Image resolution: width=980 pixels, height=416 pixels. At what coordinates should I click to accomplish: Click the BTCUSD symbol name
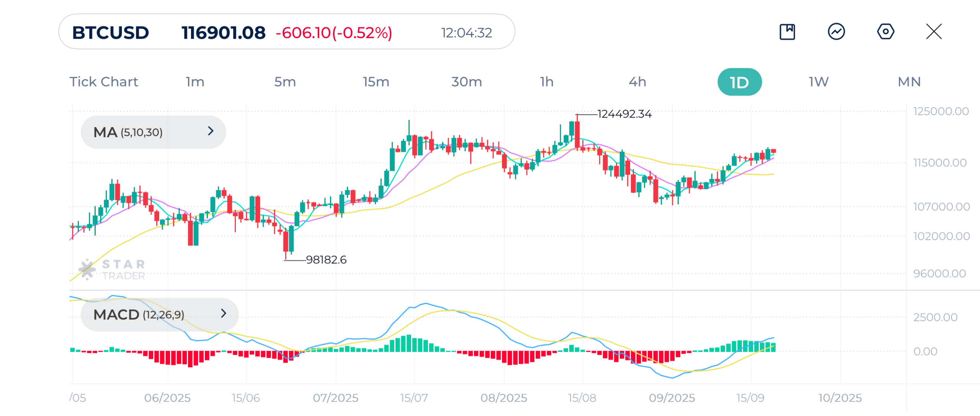coord(110,32)
